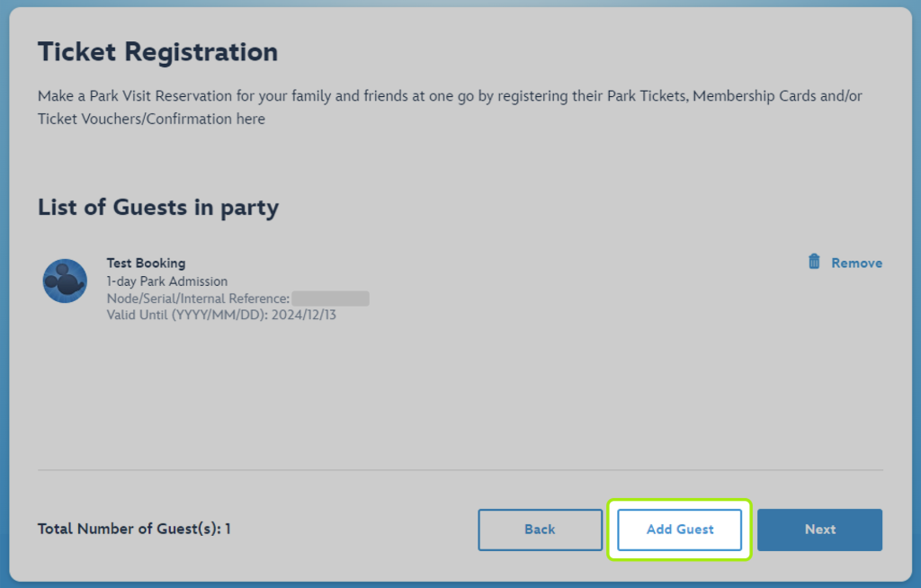This screenshot has height=588, width=921.
Task: Proceed with the Next button
Action: pyautogui.click(x=819, y=530)
